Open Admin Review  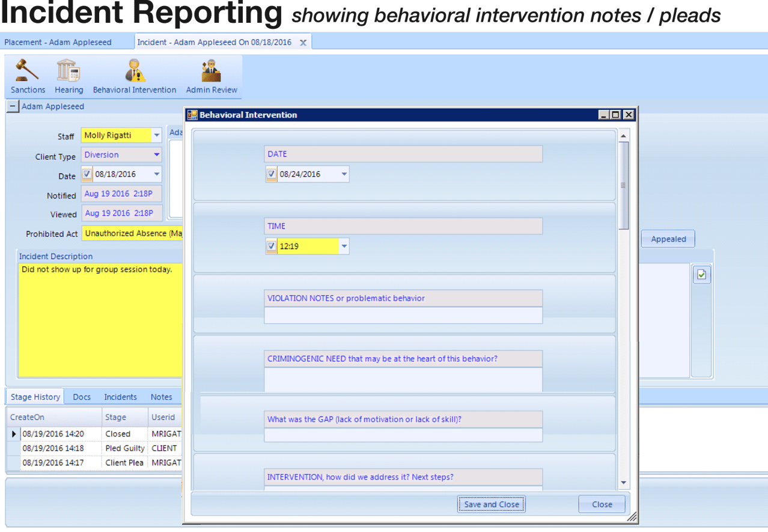tap(211, 76)
